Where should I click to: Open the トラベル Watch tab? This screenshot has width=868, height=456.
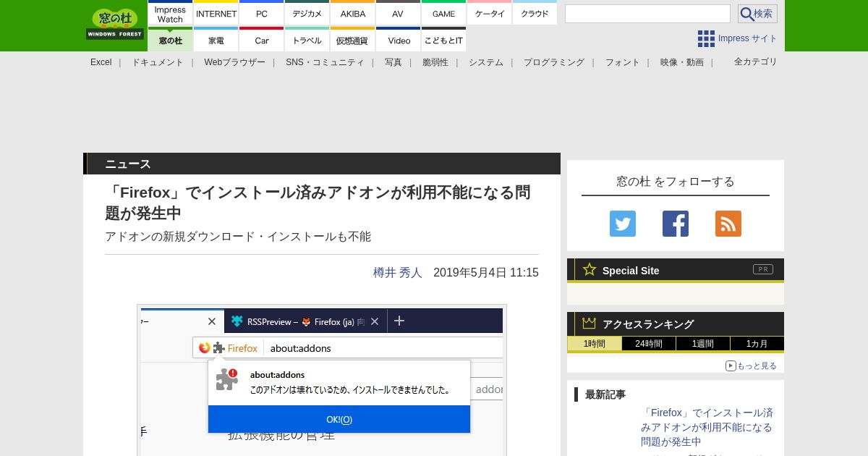tap(307, 40)
